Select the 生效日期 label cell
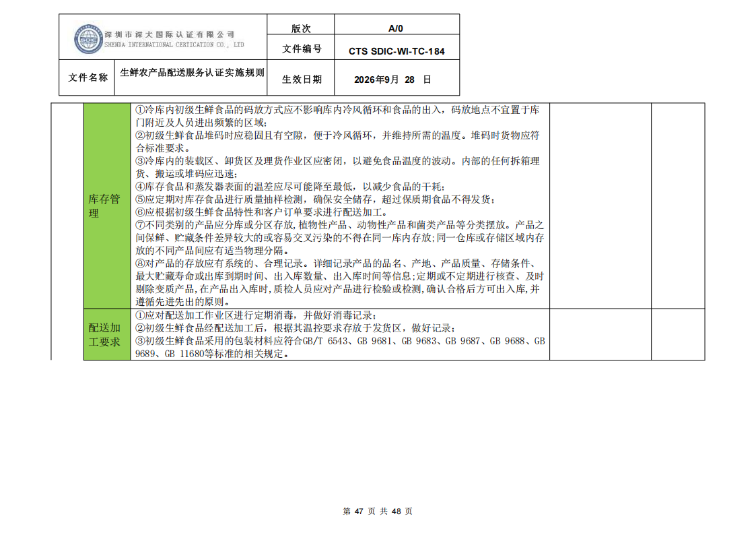 click(302, 79)
